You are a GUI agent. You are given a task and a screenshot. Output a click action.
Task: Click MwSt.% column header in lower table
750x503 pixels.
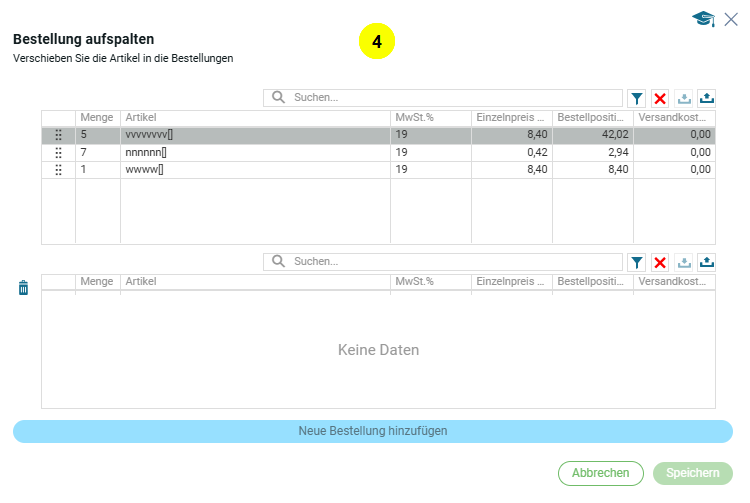pos(430,282)
